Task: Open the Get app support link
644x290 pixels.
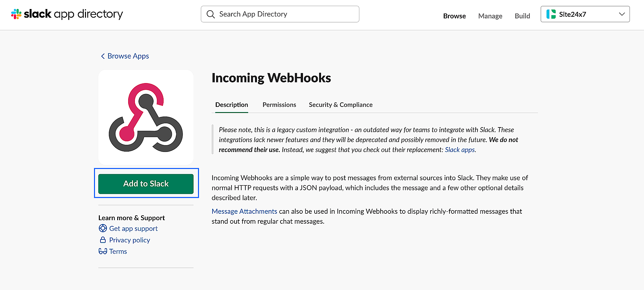Action: pos(133,228)
